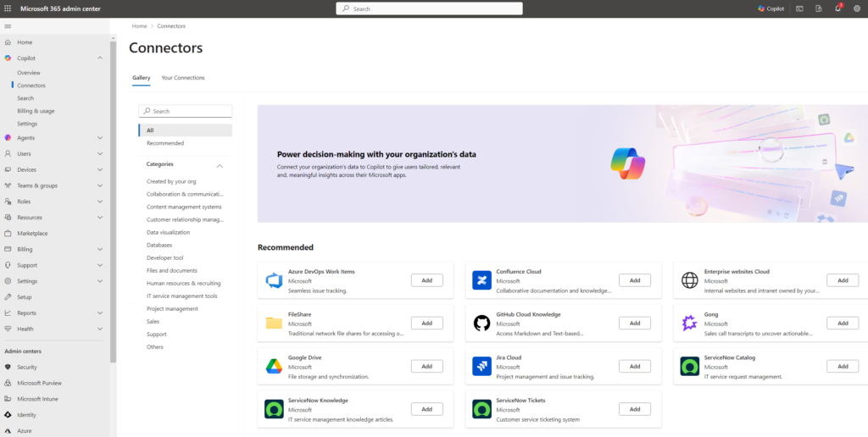Collapse the Copilot navigation group
This screenshot has width=868, height=437.
(100, 58)
